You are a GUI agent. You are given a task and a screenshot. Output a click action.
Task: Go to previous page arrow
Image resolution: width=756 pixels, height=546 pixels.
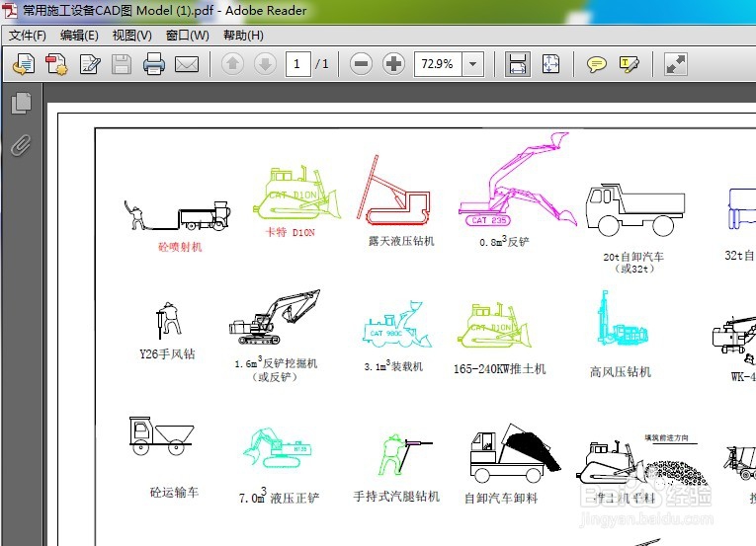coord(232,63)
